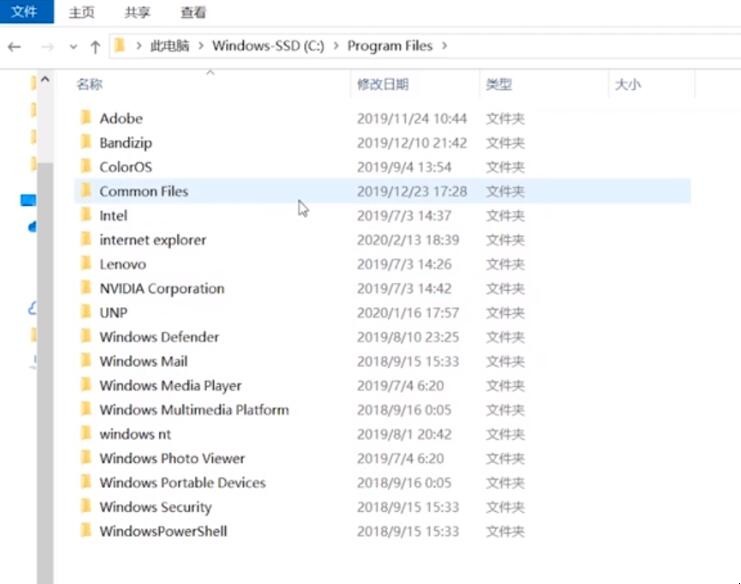This screenshot has height=584, width=741.
Task: Open the 文件 menu tab
Action: (x=24, y=12)
